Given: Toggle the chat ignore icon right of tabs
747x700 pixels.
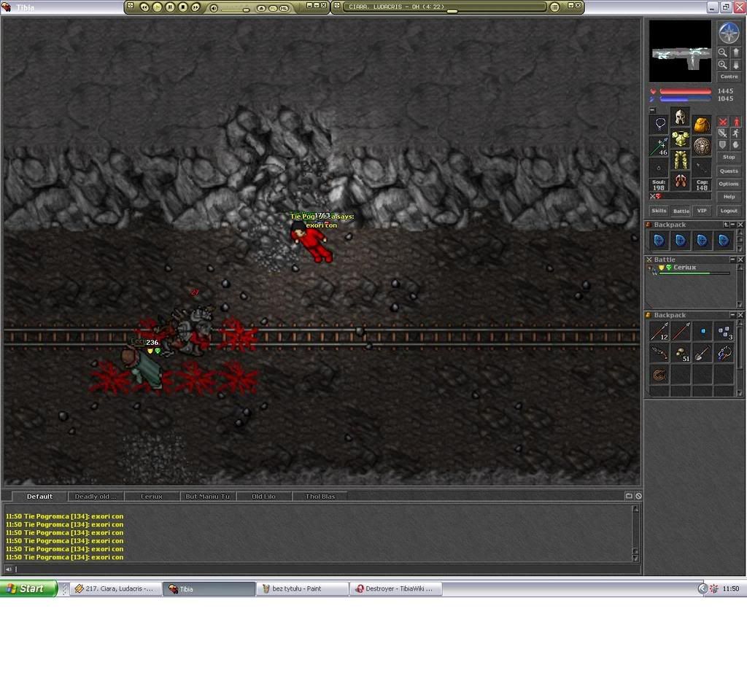Looking at the screenshot, I should click(638, 496).
